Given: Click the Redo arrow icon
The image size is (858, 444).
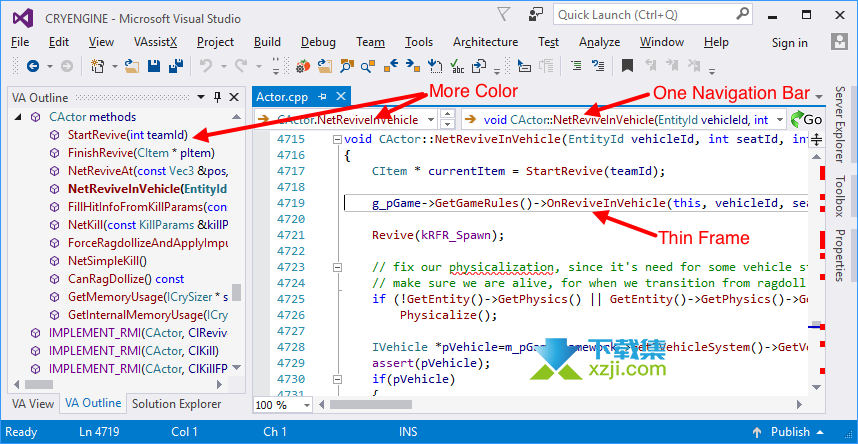Looking at the screenshot, I should (241, 67).
